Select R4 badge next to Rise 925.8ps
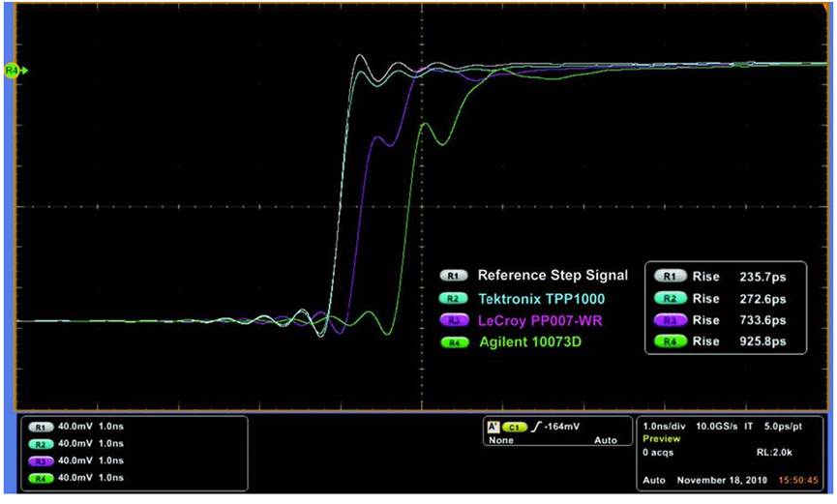 click(670, 341)
